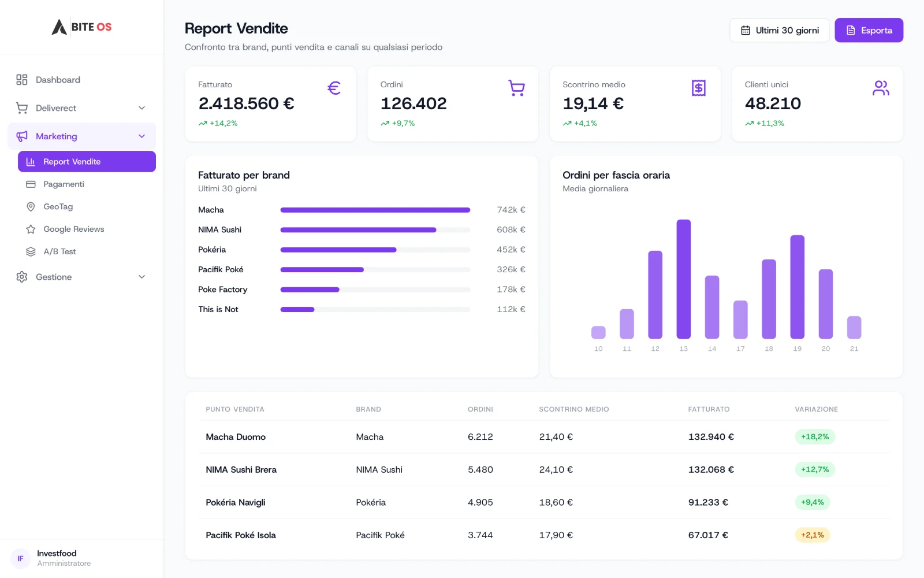
Task: Click the trend arrow beside +14,2%
Action: tap(203, 124)
